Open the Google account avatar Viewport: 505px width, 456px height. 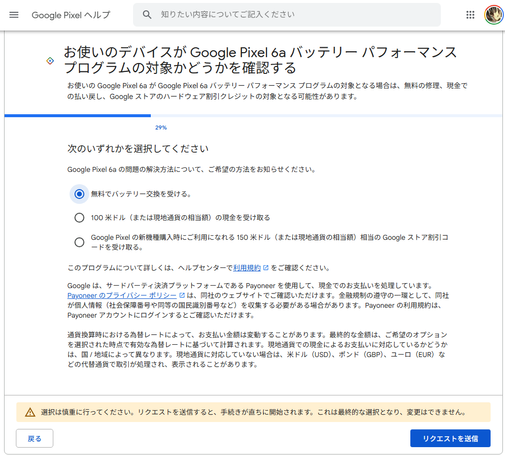(x=493, y=15)
